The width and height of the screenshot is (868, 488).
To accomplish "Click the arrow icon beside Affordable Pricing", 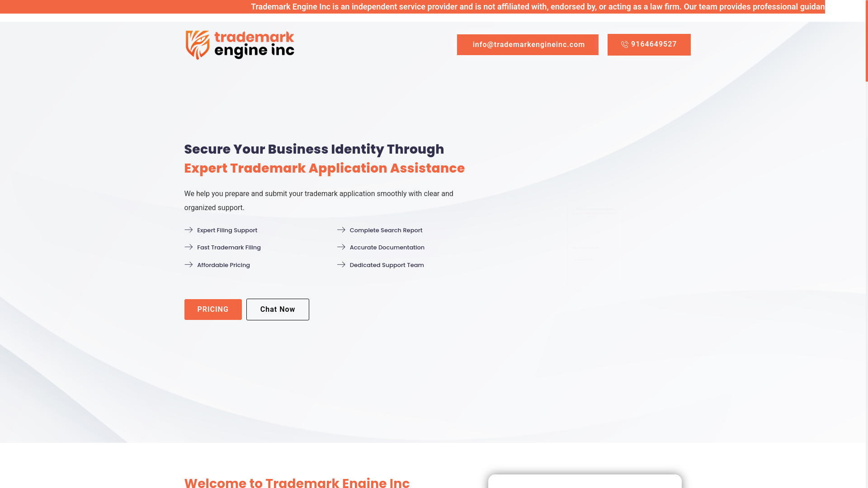I will point(189,265).
